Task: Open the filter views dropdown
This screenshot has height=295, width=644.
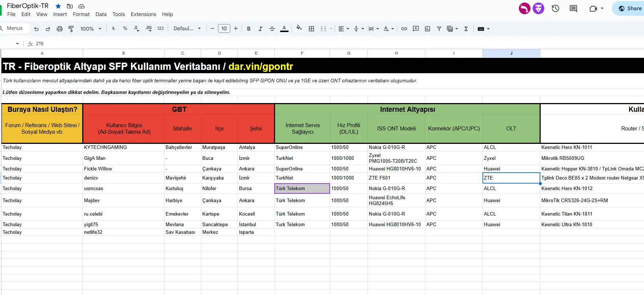Action: [452, 29]
